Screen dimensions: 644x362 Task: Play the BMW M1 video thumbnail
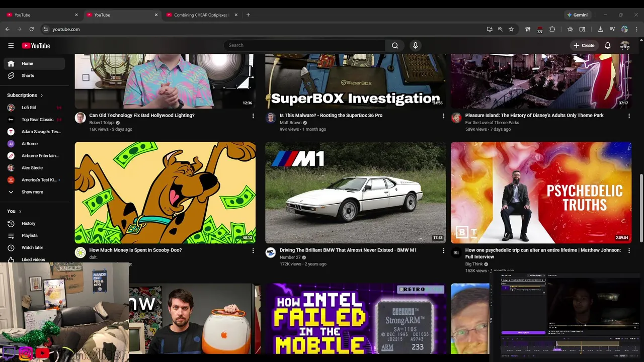pyautogui.click(x=355, y=193)
